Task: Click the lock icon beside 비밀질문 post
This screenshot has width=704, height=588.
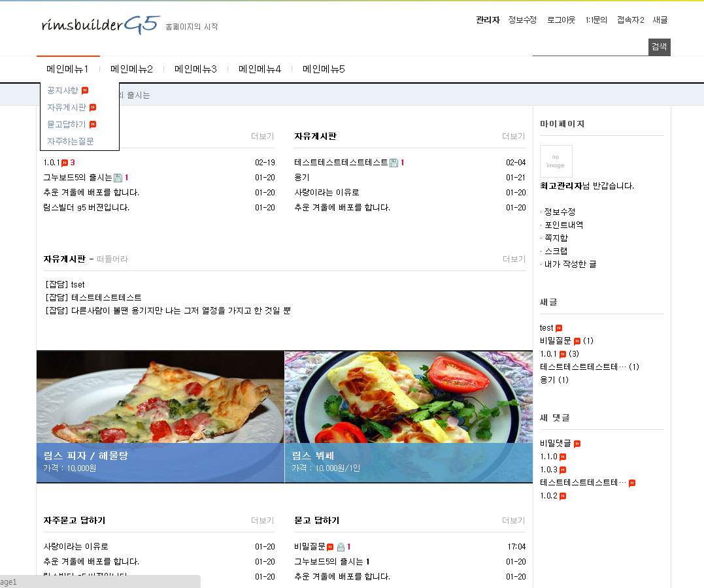Action: (340, 547)
